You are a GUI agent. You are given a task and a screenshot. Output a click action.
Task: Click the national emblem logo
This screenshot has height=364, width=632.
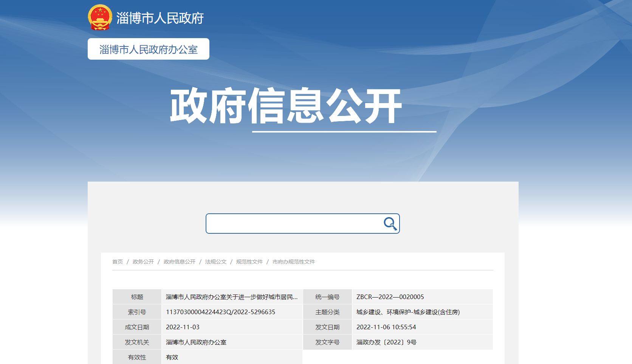[99, 17]
